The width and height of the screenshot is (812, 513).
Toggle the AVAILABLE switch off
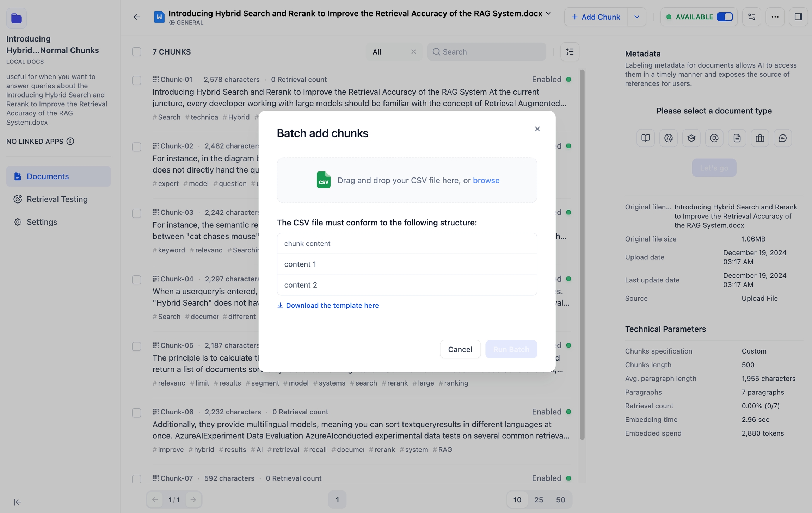[x=725, y=17]
